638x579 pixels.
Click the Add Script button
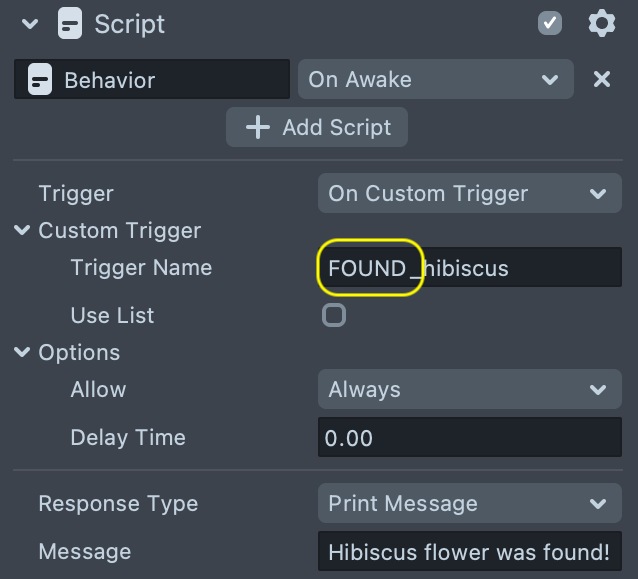(317, 128)
